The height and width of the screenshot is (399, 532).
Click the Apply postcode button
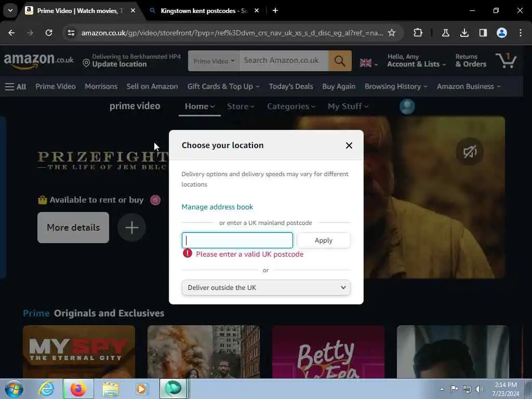[323, 240]
